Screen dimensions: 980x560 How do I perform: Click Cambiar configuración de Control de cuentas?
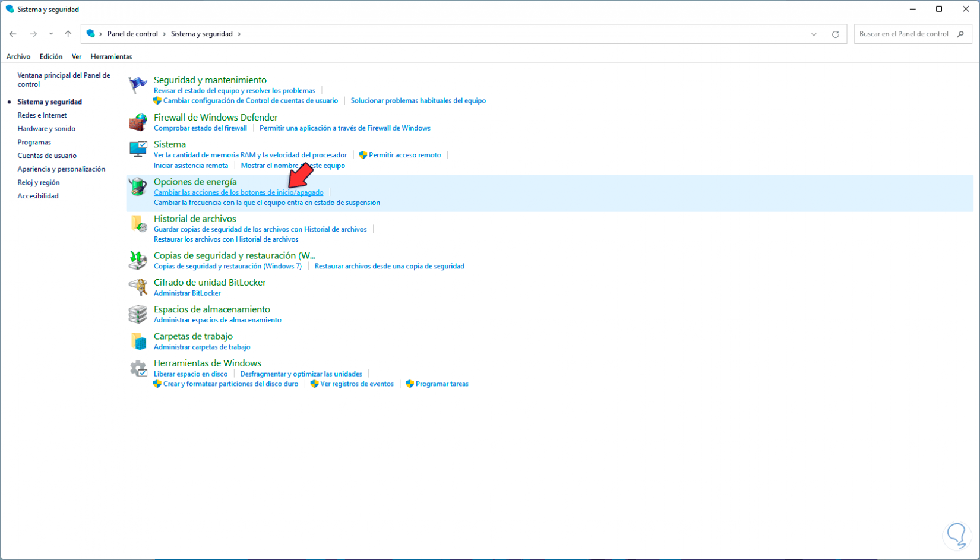251,101
